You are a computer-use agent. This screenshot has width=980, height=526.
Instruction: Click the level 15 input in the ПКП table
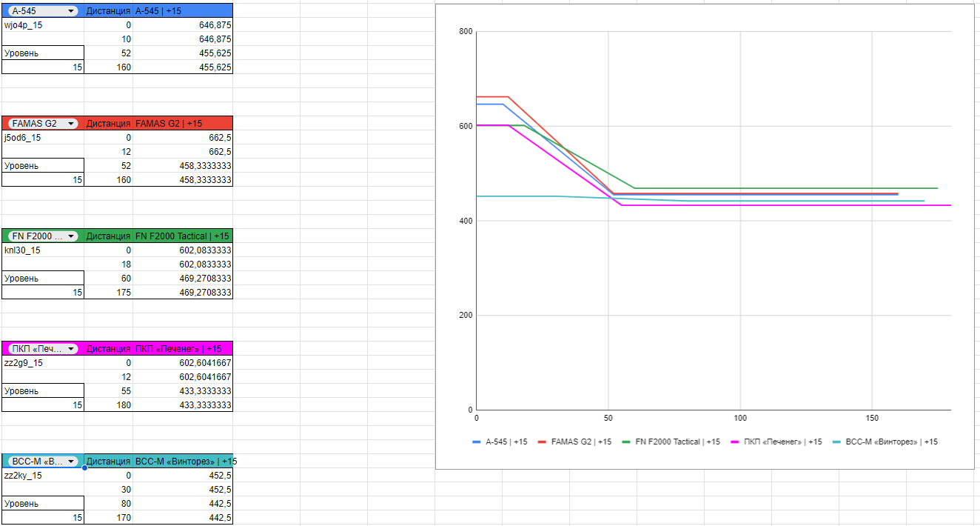point(43,405)
